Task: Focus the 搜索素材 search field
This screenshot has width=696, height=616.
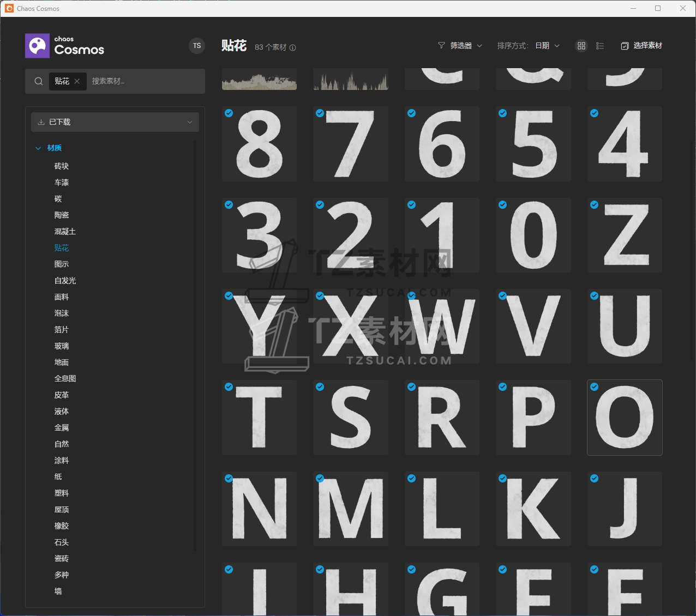Action: 146,81
